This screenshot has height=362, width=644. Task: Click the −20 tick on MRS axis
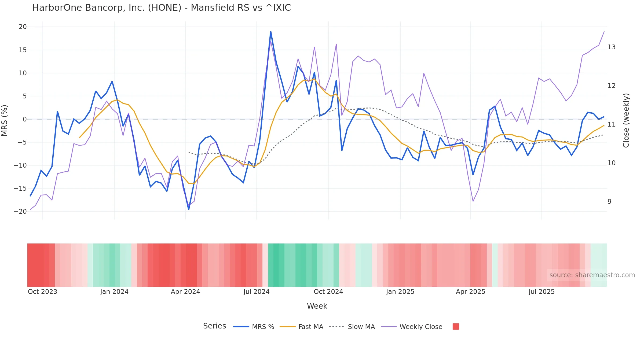click(x=20, y=212)
